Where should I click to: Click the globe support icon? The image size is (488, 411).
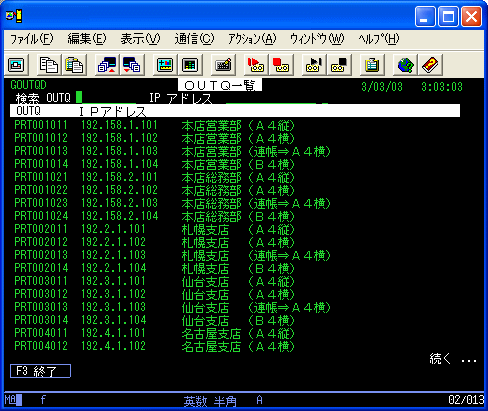(x=405, y=65)
